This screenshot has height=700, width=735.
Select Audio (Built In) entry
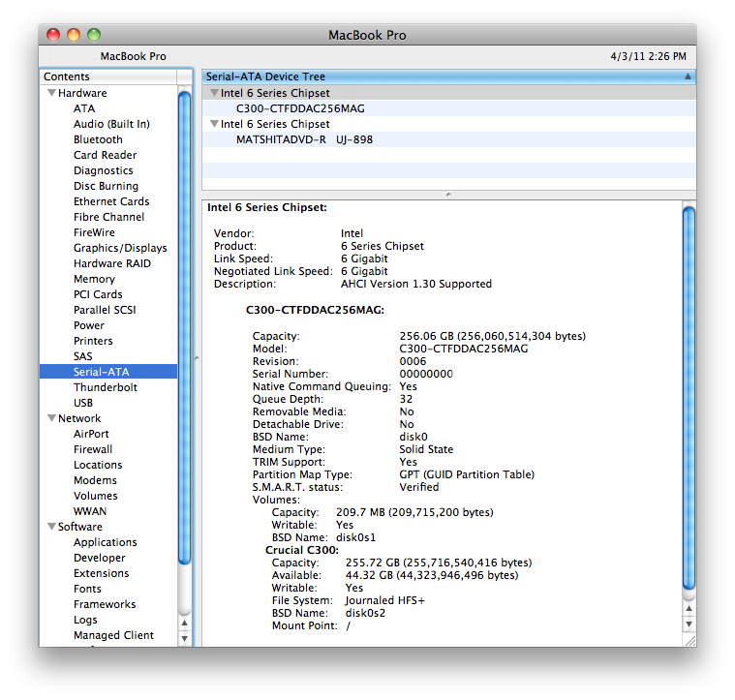(111, 124)
